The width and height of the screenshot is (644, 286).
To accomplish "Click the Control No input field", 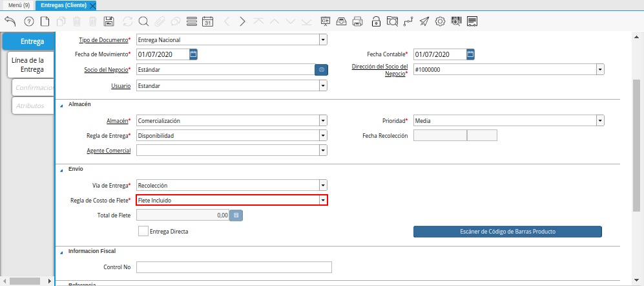I will (234, 267).
